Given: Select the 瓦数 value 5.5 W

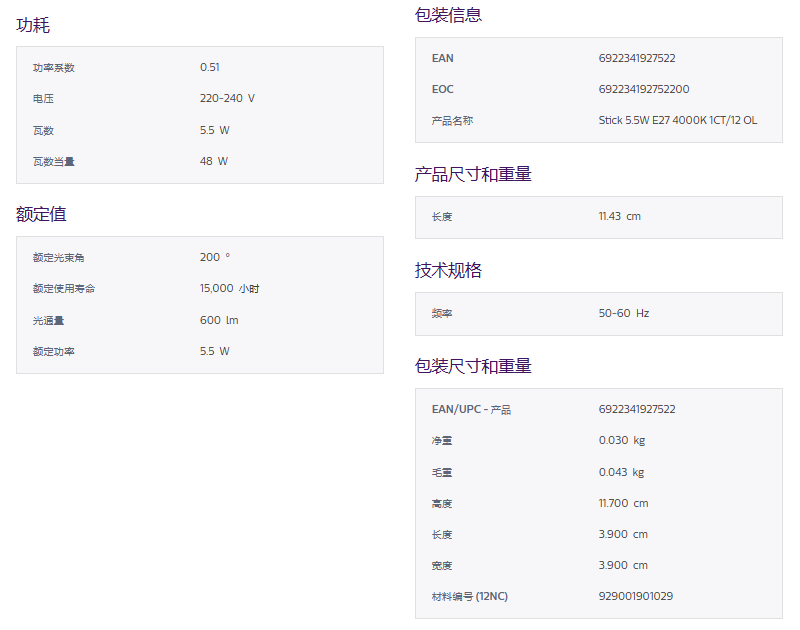Looking at the screenshot, I should coord(215,130).
